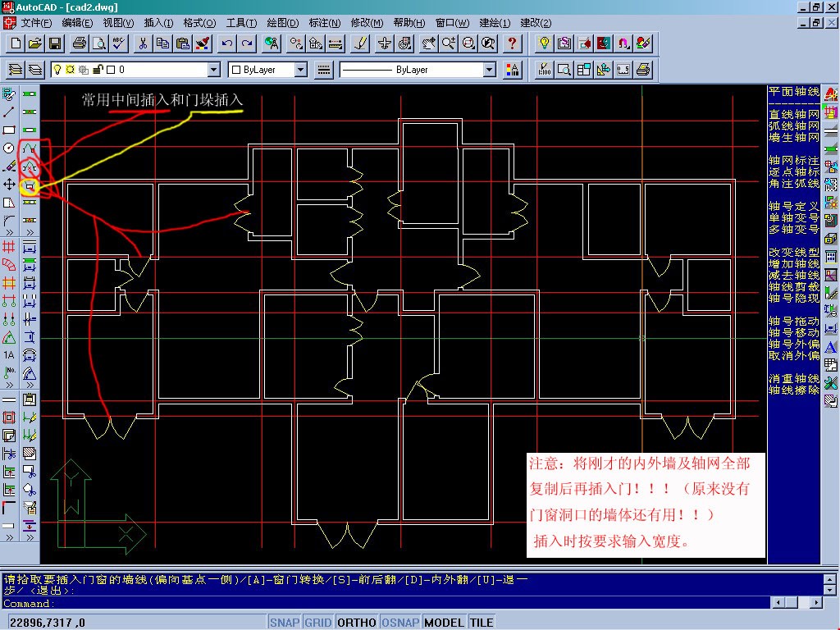The height and width of the screenshot is (630, 840).
Task: Choose 增加轴线 from the side panel
Action: (x=794, y=263)
